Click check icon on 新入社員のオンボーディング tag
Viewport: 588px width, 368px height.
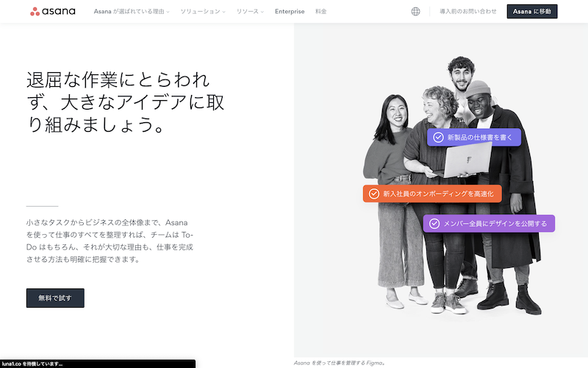(x=374, y=194)
